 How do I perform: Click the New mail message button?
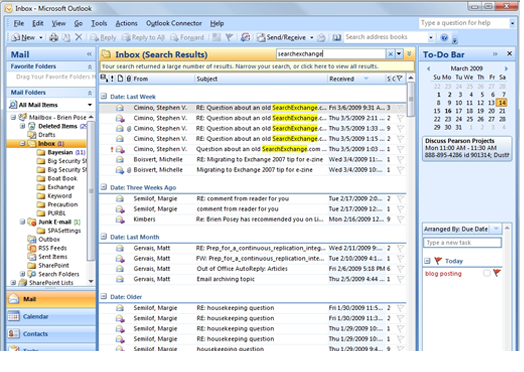pos(23,37)
